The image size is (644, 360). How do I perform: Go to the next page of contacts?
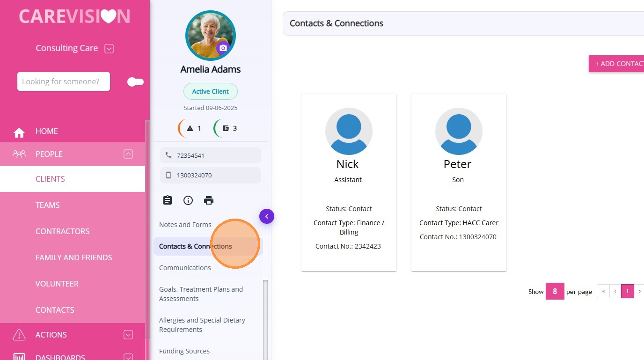click(x=639, y=291)
